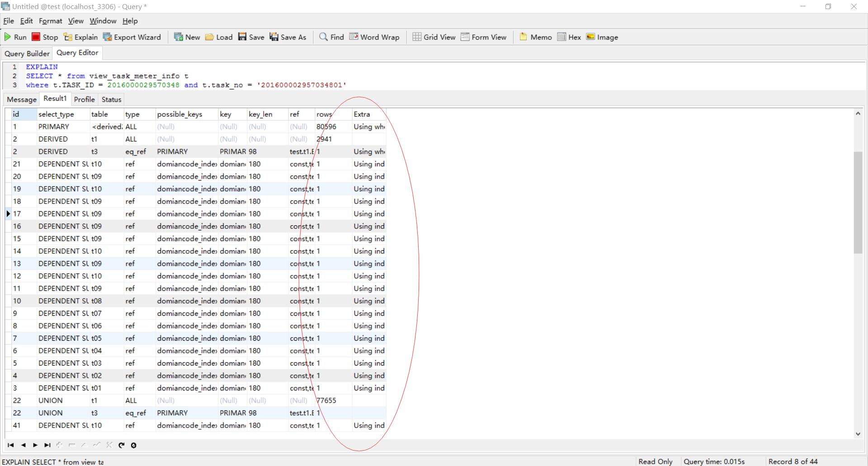Select the t01 table cell in row 3
The image size is (868, 466).
pos(107,388)
